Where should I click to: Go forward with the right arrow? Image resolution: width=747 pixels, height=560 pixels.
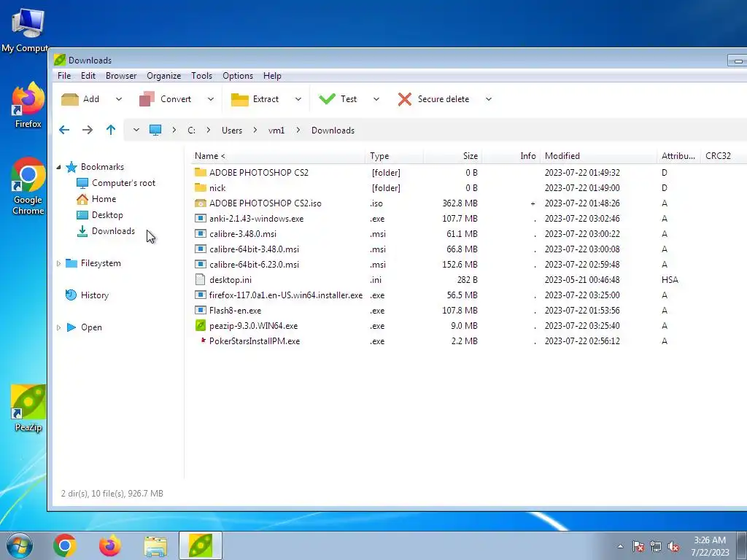pos(88,130)
